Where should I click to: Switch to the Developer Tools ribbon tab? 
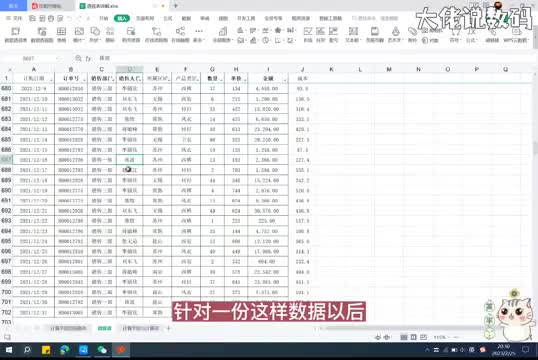[x=246, y=18]
